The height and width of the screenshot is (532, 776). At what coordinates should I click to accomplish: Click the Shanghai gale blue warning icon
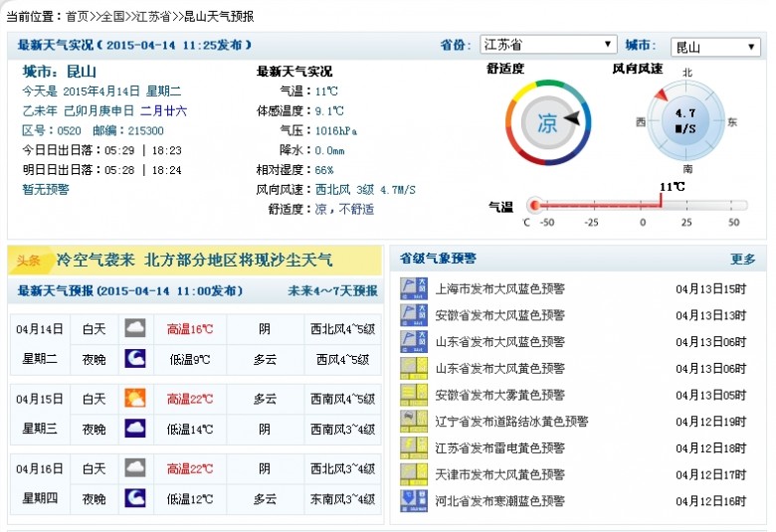pos(414,288)
